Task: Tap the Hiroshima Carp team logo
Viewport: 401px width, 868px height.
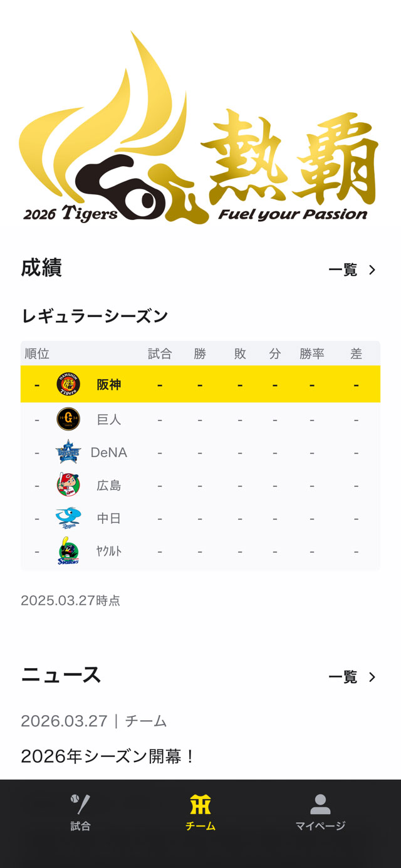Action: pyautogui.click(x=68, y=485)
